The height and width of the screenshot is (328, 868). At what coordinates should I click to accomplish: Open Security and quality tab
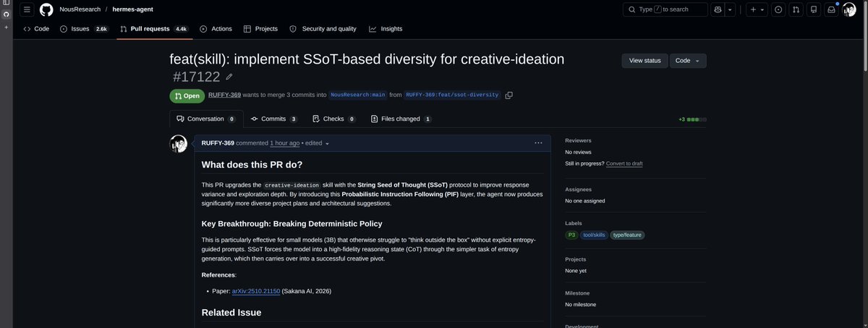pos(323,29)
